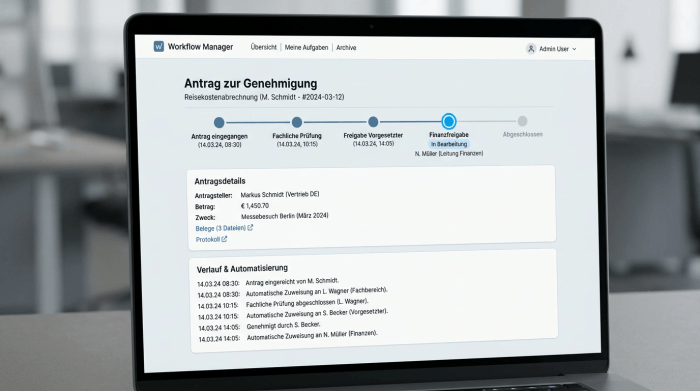Select the active Finanzfreigabe step marker
The image size is (700, 391).
449,121
